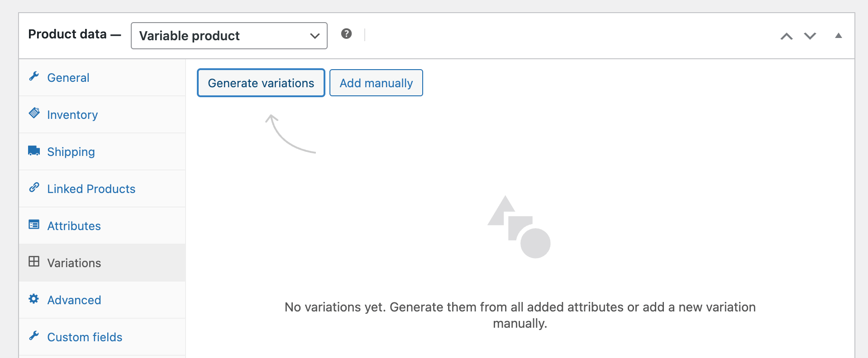
Task: Move the Product data panel down
Action: point(810,36)
